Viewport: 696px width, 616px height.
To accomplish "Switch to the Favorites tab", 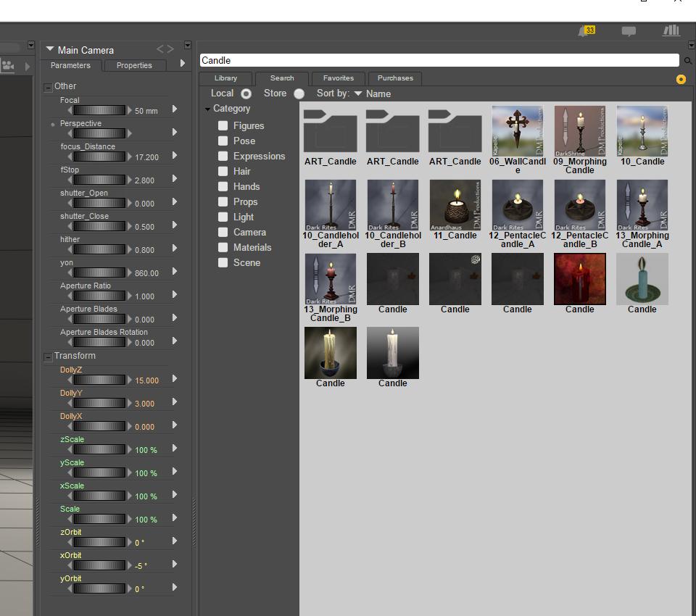I will (x=339, y=78).
